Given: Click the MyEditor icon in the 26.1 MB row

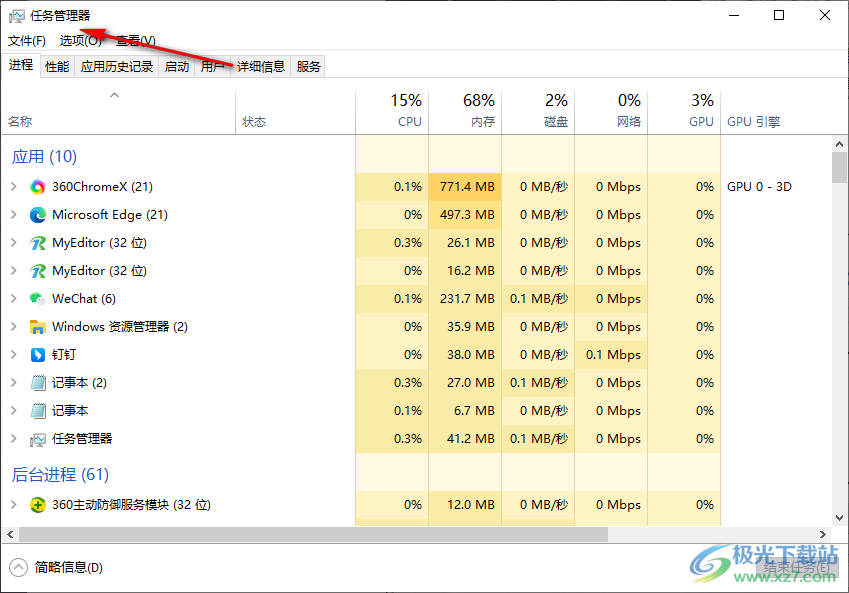Looking at the screenshot, I should (x=38, y=243).
